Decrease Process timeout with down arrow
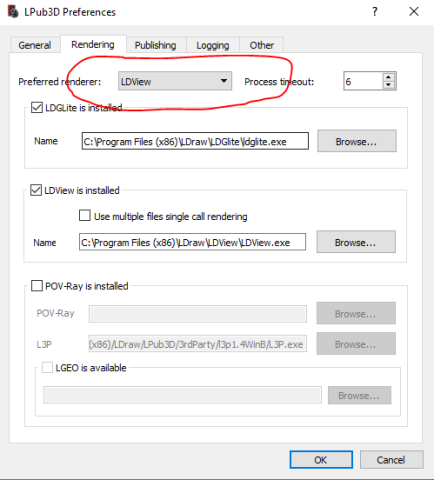This screenshot has width=434, height=480. pyautogui.click(x=389, y=85)
